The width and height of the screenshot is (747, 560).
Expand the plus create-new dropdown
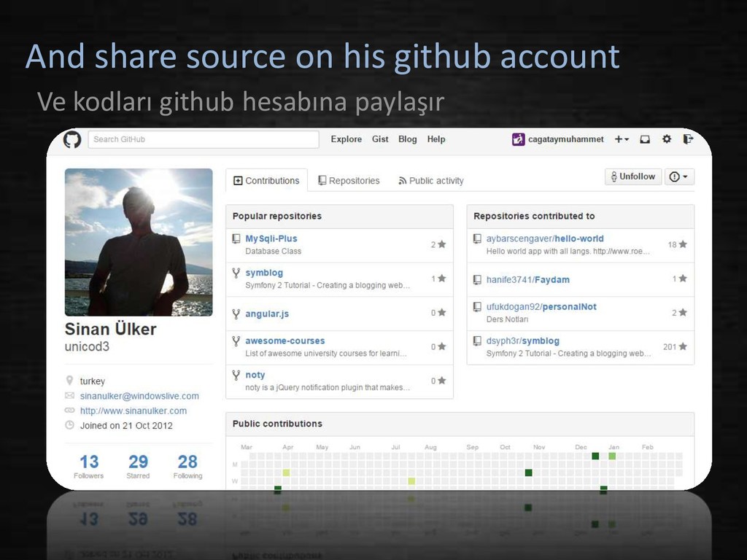click(x=622, y=139)
